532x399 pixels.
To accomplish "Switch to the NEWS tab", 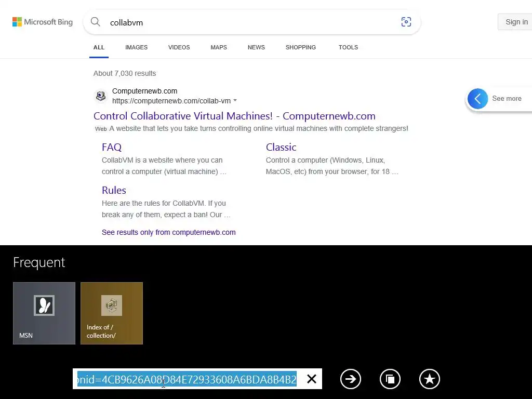I will [256, 47].
